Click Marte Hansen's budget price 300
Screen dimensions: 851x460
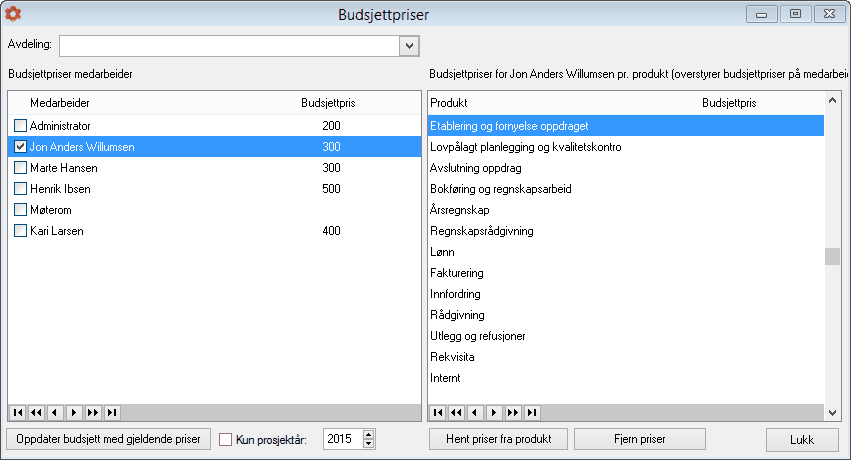tap(331, 168)
